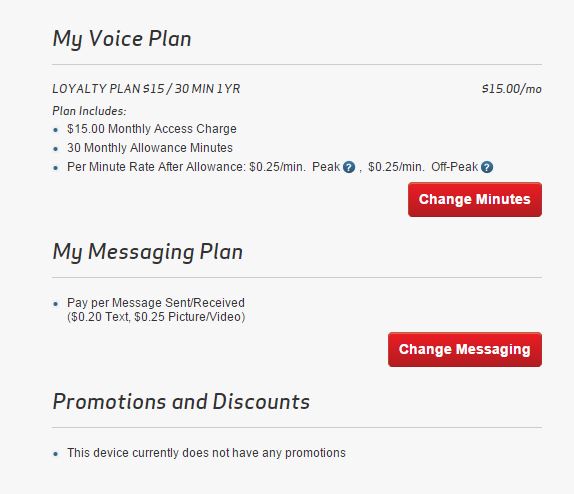Screen dimensions: 574x494
Task: Click the no promotions message for this device
Action: 206,453
